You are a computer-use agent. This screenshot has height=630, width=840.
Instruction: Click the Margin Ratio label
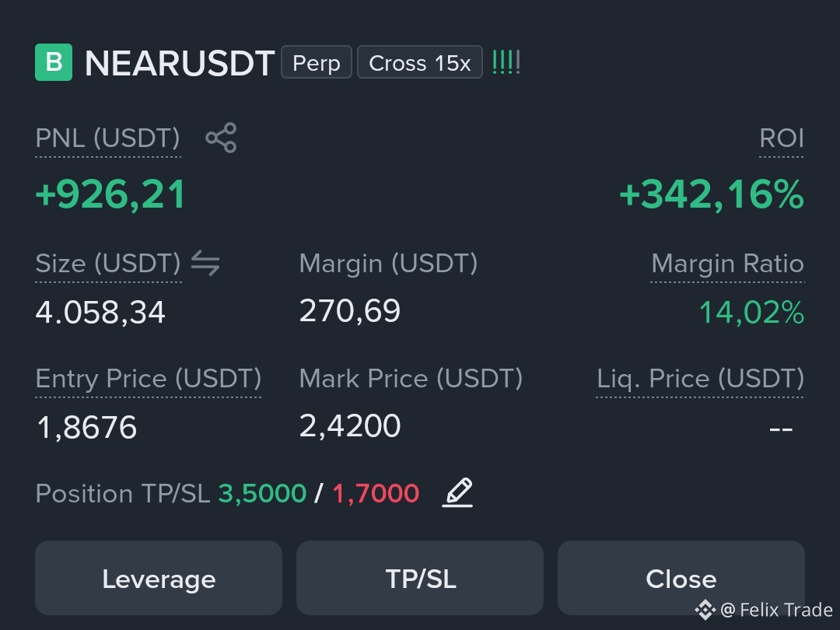[x=727, y=264]
